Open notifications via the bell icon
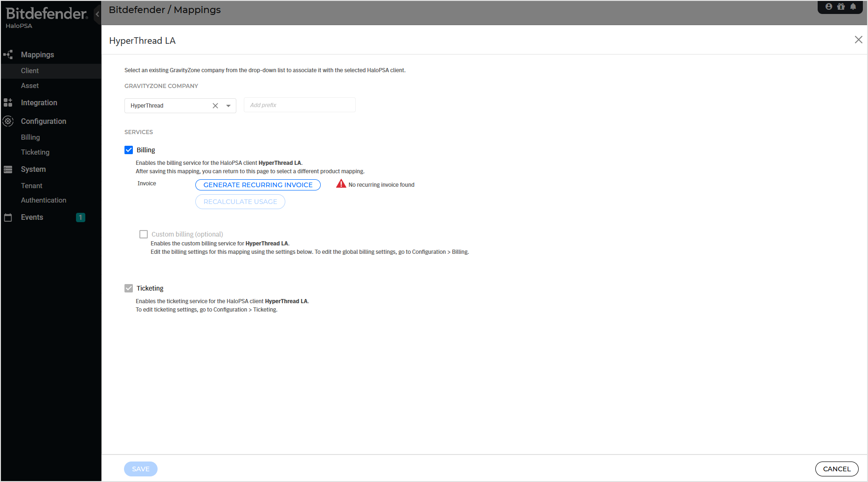This screenshot has width=868, height=482. (x=854, y=6)
